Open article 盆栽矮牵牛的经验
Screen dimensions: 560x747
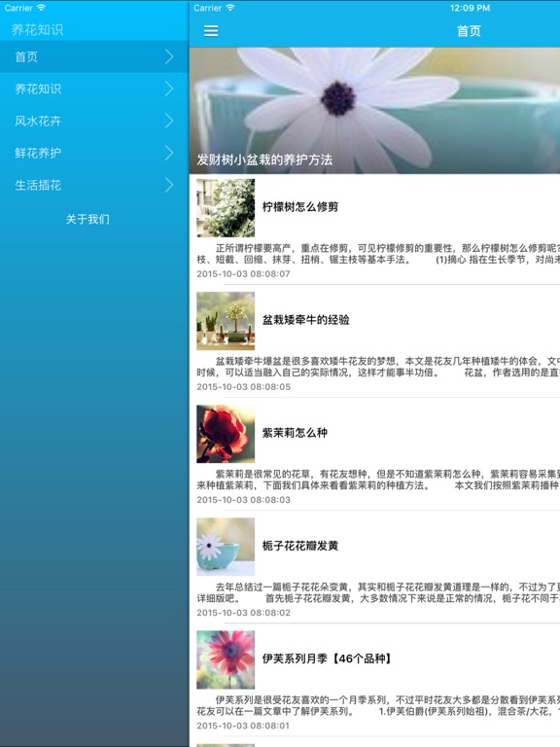pos(305,320)
